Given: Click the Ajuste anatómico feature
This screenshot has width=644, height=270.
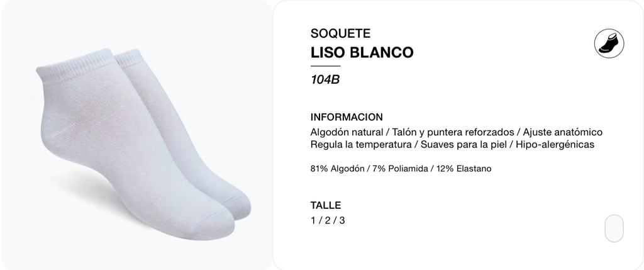Looking at the screenshot, I should [563, 132].
